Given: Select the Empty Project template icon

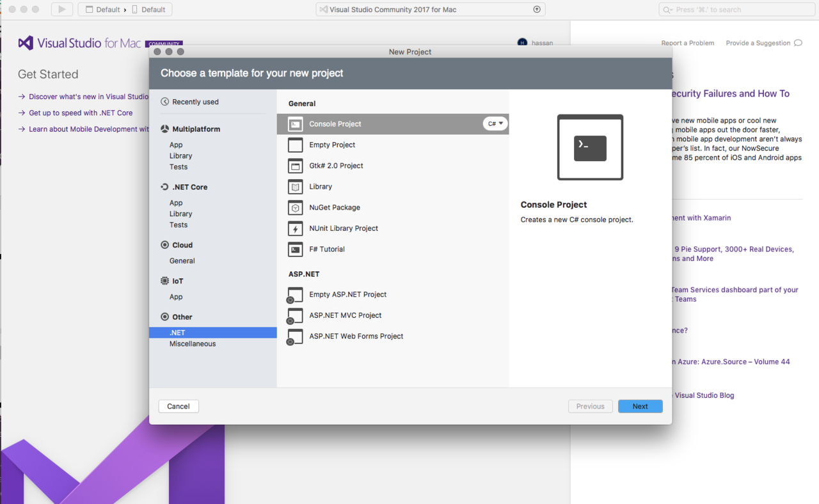Looking at the screenshot, I should click(295, 145).
